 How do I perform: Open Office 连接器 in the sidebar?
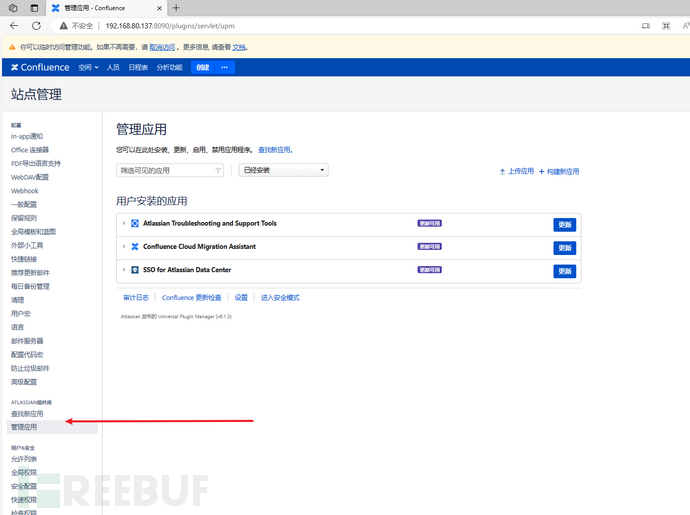point(30,150)
